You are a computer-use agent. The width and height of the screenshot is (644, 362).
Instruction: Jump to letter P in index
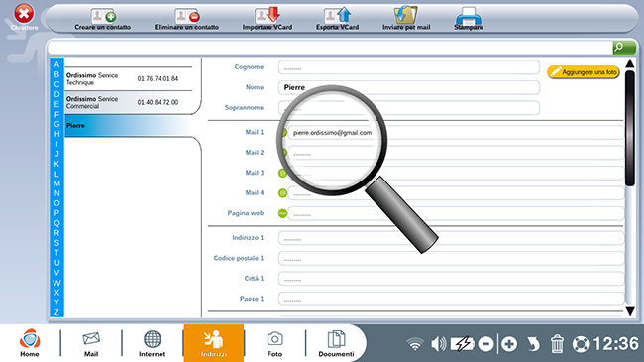tap(56, 213)
